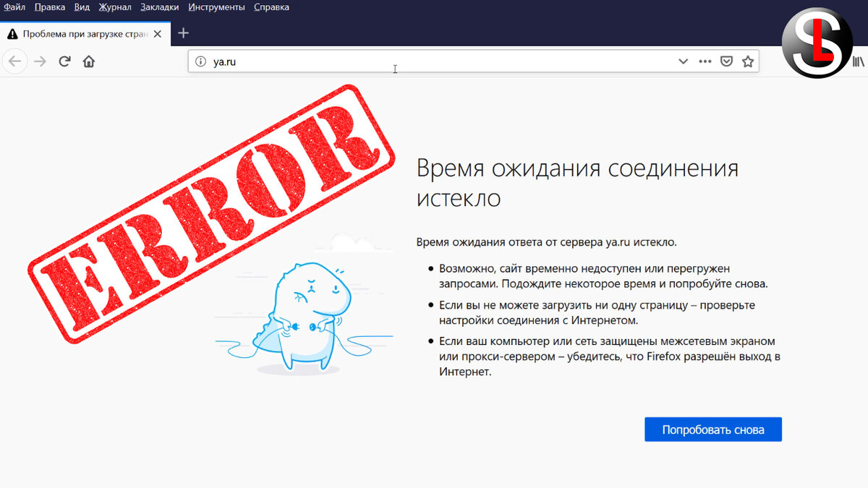Click the warning icon on the tab

[12, 34]
